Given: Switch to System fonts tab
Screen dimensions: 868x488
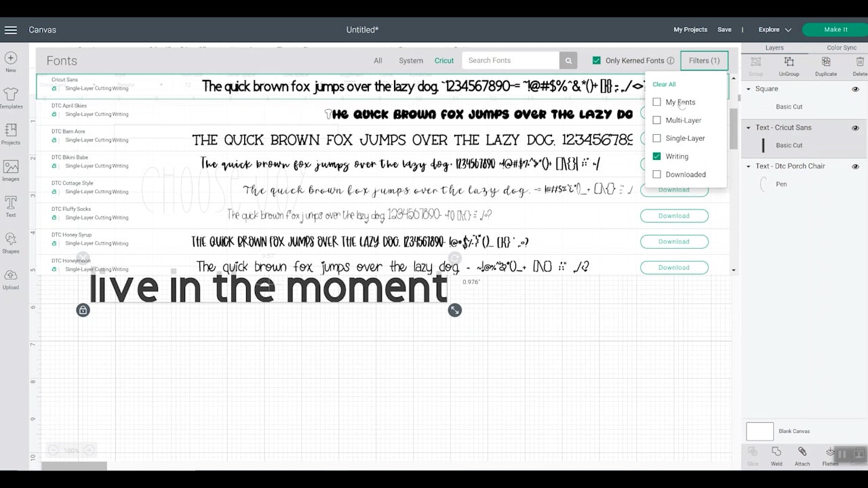Looking at the screenshot, I should (x=411, y=60).
